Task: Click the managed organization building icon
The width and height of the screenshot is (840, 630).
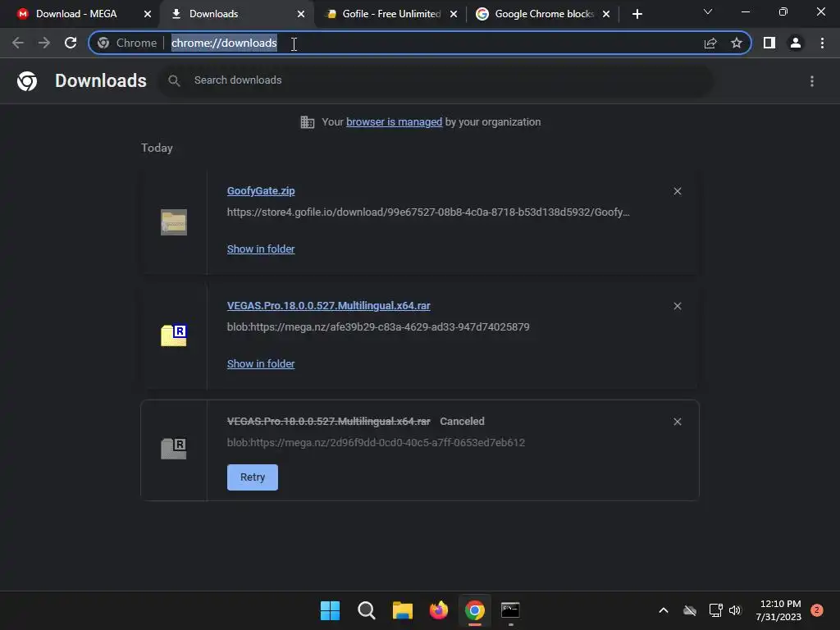Action: 308,122
